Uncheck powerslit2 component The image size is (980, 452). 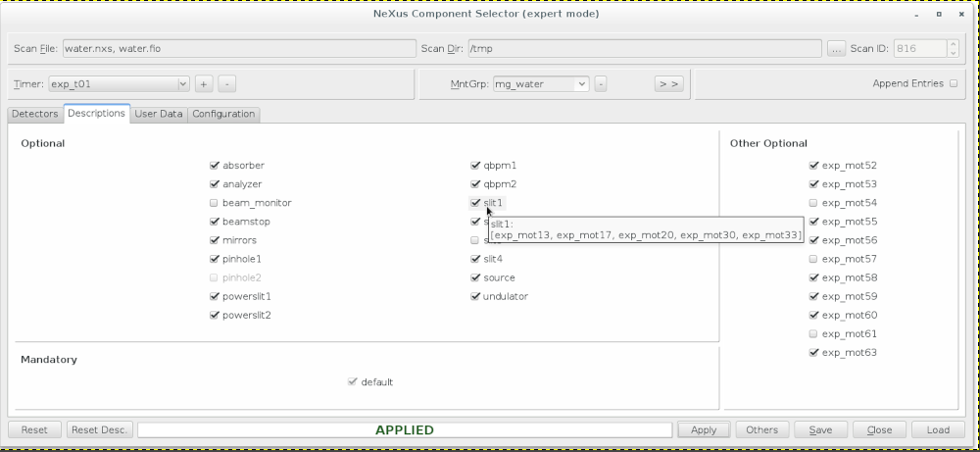coord(215,316)
